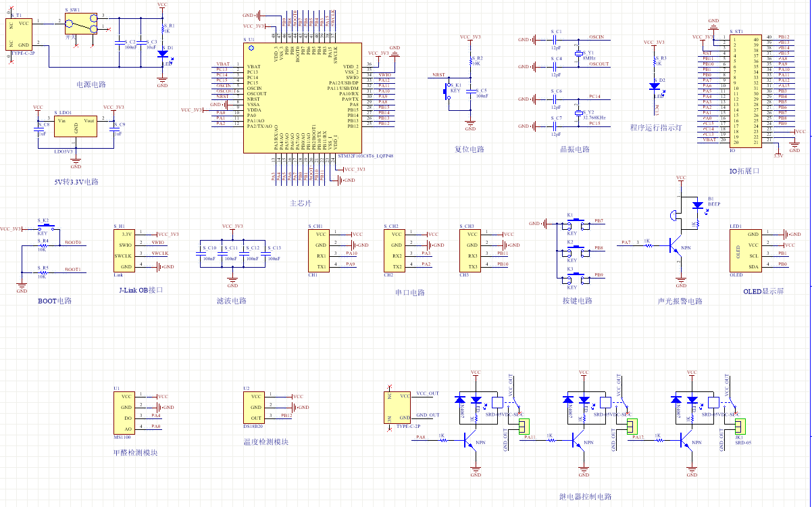The width and height of the screenshot is (812, 507).
Task: Select the S_C9 LDO output capacitor
Action: click(x=113, y=130)
